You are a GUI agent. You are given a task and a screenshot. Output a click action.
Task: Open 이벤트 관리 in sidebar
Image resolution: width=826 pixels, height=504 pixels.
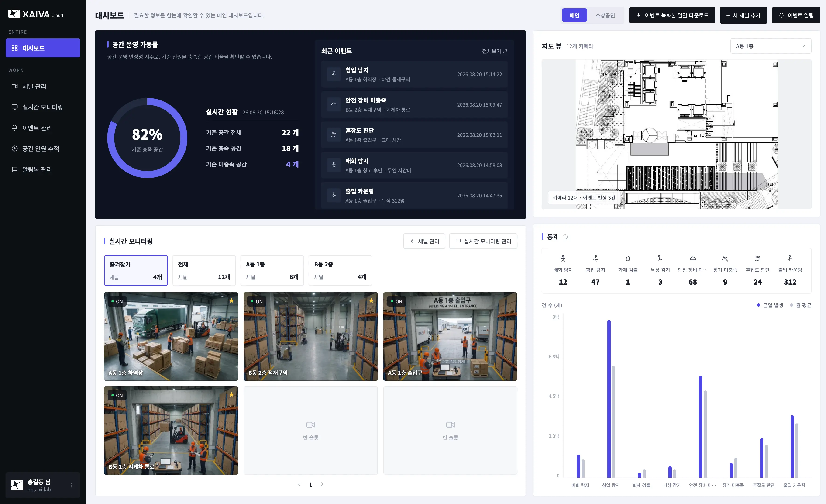(43, 128)
